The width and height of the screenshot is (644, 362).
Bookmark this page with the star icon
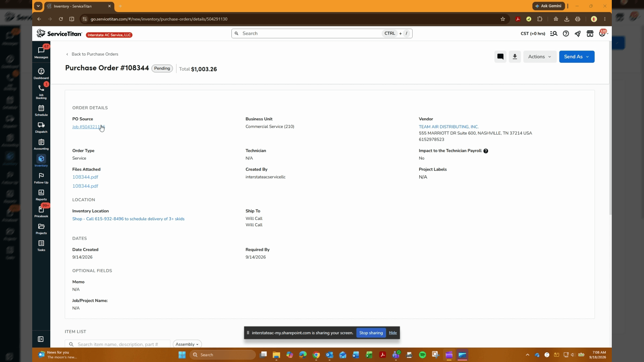[503, 19]
